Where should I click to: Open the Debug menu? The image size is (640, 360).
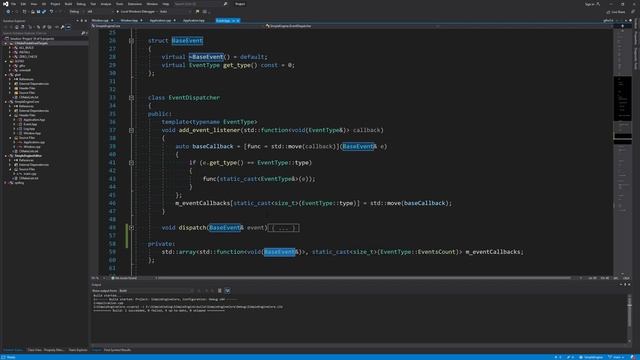pos(81,4)
